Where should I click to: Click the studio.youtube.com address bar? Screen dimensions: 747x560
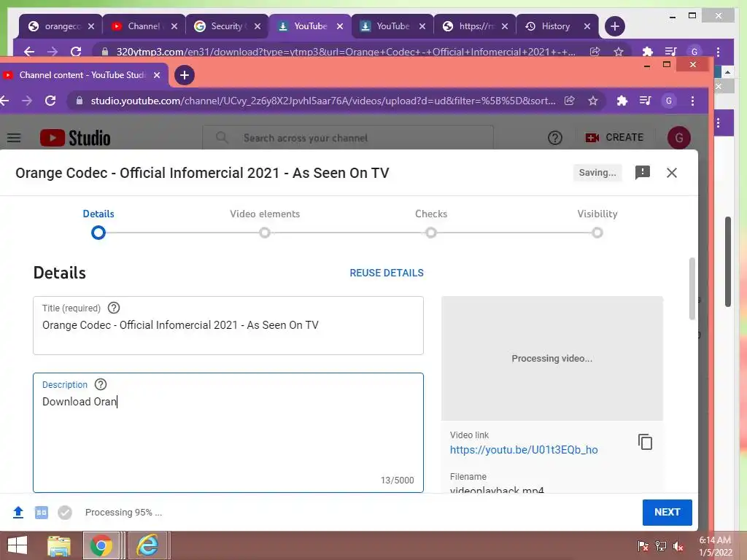tap(322, 101)
